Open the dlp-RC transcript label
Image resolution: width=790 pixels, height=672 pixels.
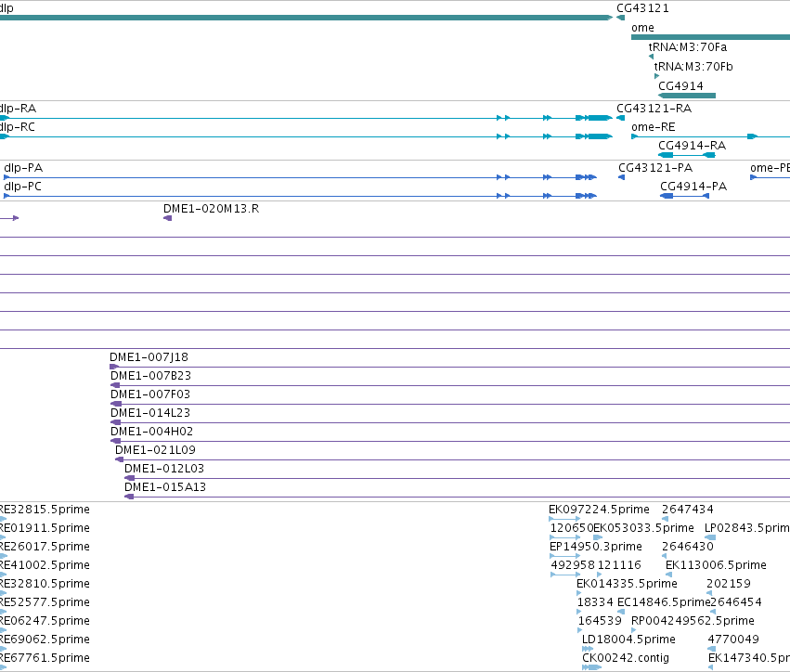18,127
